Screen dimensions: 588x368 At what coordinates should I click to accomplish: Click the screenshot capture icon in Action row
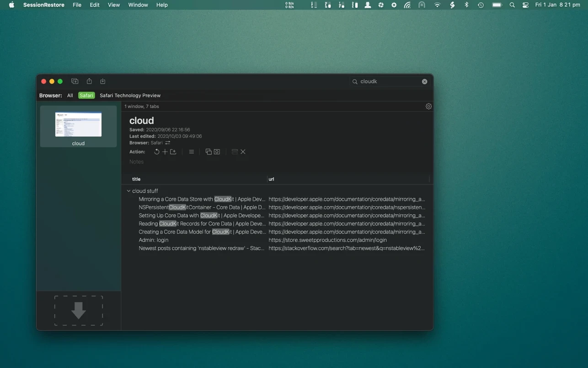point(217,152)
